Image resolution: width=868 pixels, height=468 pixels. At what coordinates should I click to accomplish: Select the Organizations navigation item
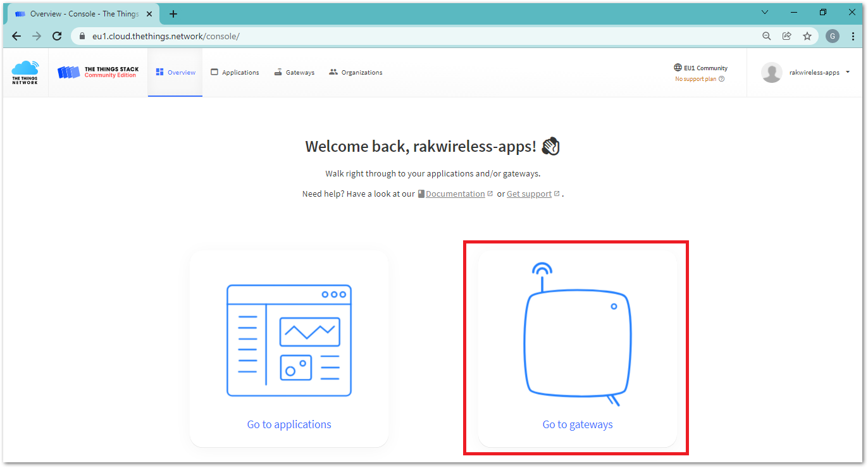click(356, 72)
